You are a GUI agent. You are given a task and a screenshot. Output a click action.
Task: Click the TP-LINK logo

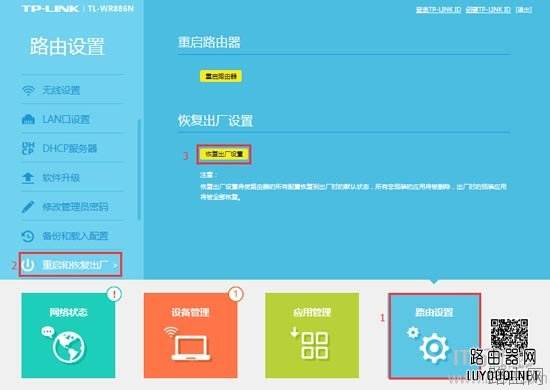point(50,8)
